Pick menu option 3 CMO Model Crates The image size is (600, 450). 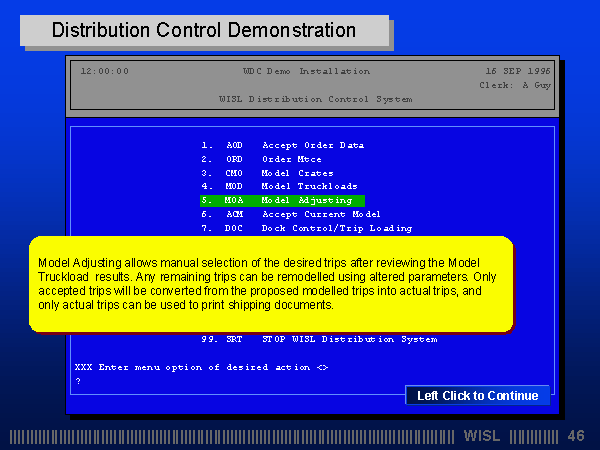(x=267, y=173)
